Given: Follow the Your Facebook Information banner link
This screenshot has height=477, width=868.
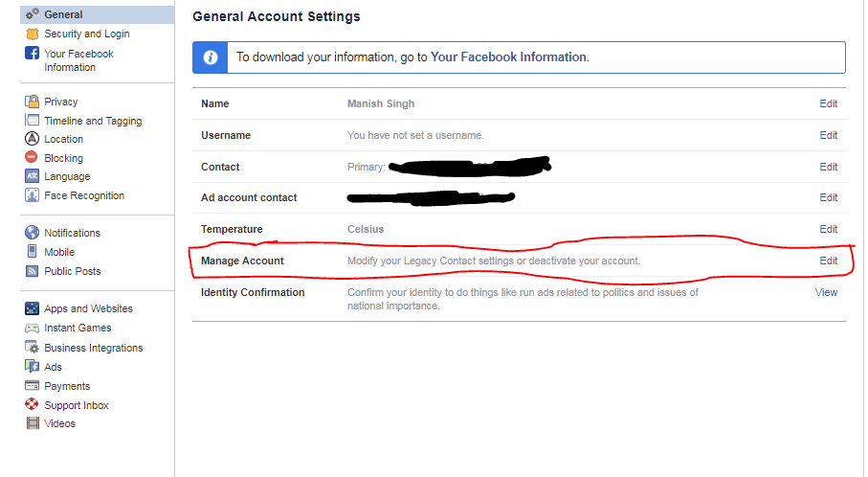Looking at the screenshot, I should click(508, 57).
